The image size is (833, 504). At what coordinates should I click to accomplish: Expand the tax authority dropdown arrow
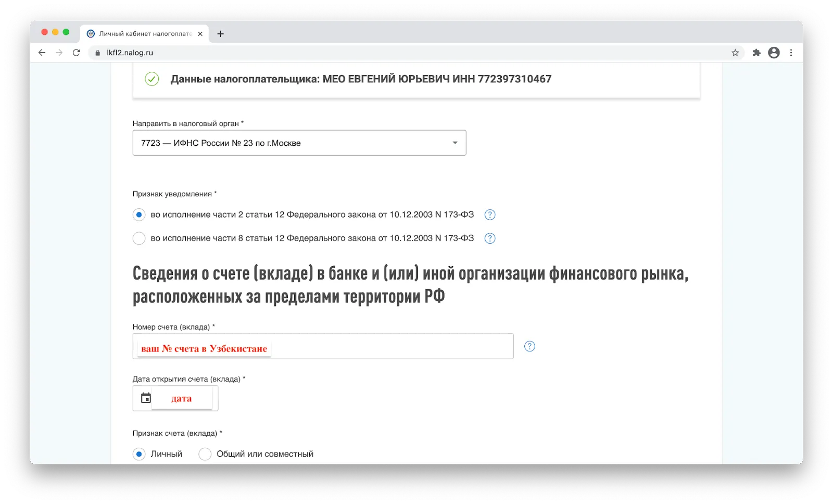455,143
